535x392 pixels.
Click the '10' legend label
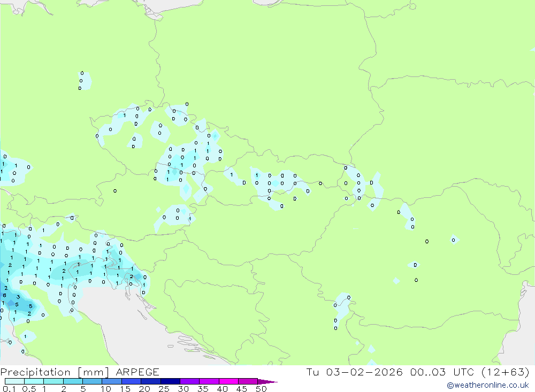point(106,389)
